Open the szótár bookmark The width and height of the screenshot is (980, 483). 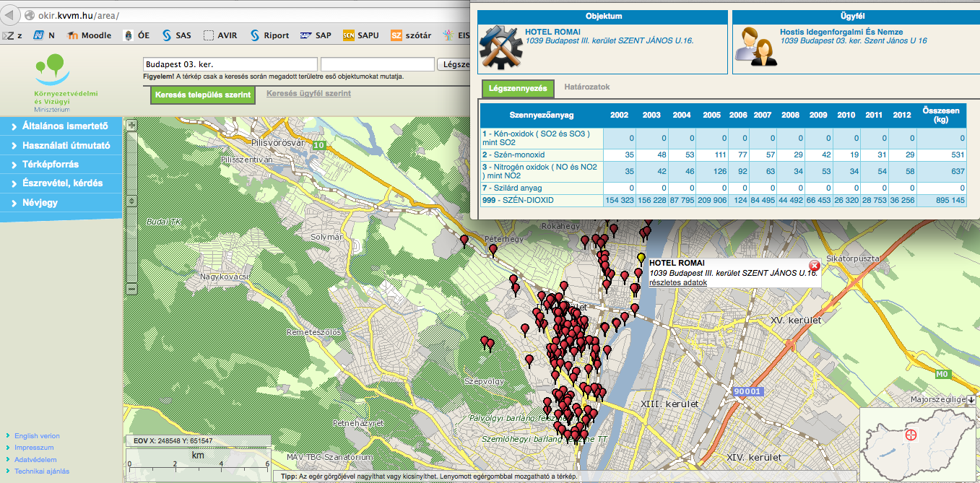tap(410, 35)
